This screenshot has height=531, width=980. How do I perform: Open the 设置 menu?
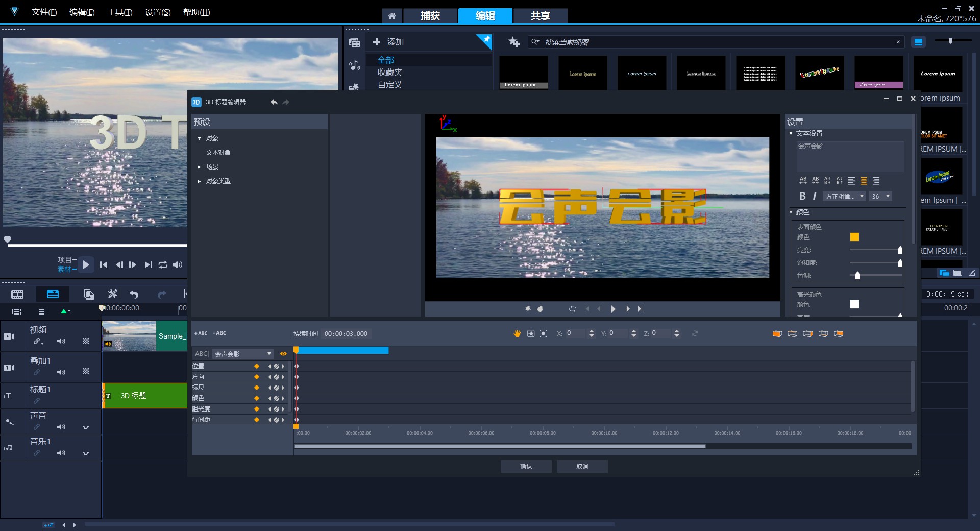click(x=158, y=12)
